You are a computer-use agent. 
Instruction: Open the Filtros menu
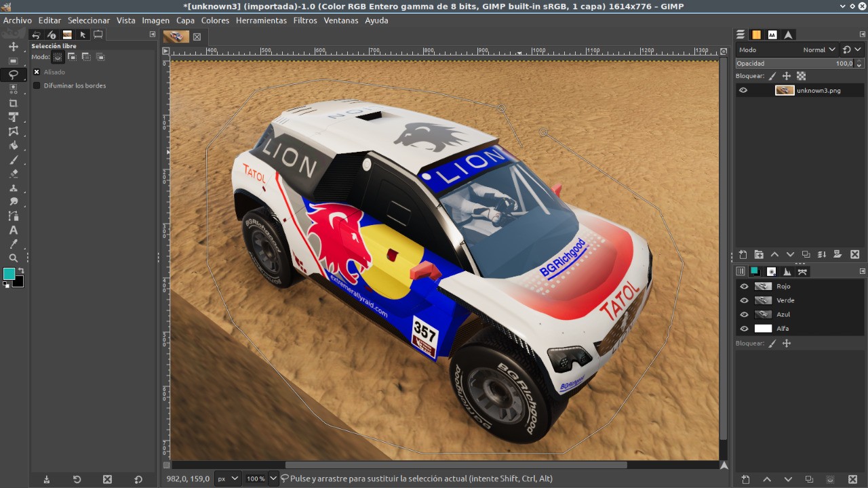[305, 20]
